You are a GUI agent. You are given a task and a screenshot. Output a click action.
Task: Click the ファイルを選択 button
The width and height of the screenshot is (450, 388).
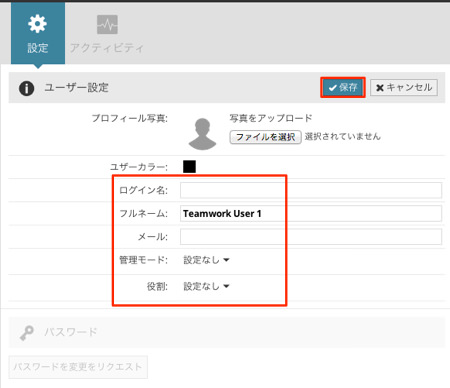click(x=265, y=137)
